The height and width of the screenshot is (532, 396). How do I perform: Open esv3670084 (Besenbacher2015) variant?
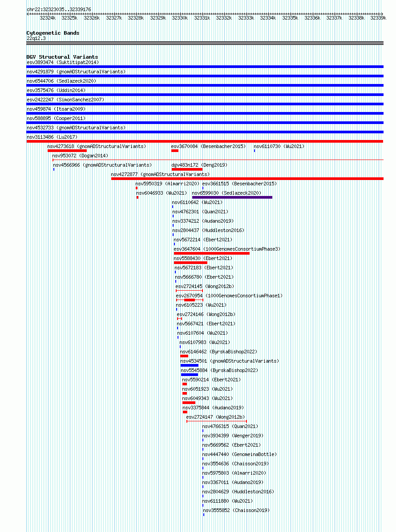tap(208, 146)
